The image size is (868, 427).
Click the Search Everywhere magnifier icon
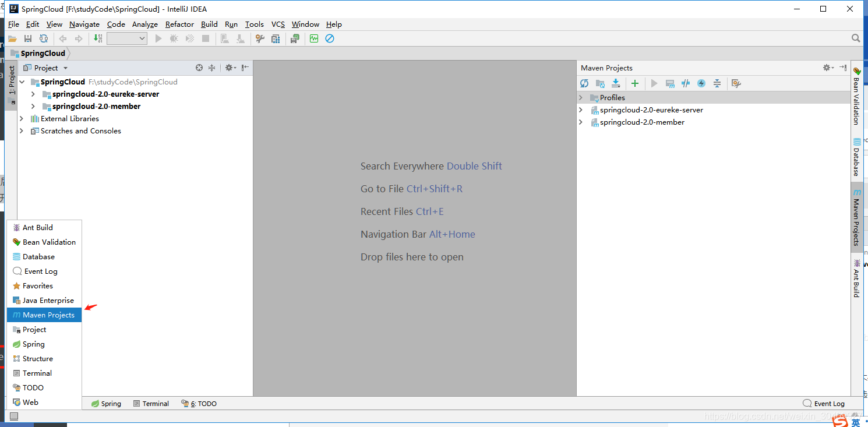coord(856,38)
